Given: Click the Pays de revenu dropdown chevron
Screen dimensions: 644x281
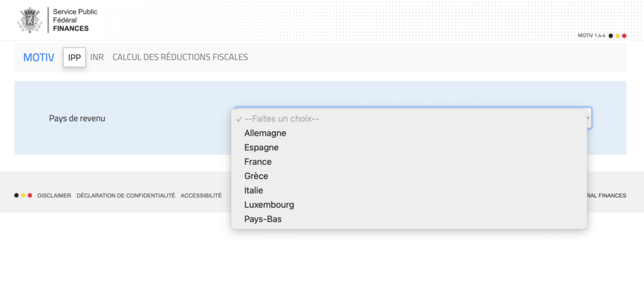Looking at the screenshot, I should (588, 118).
